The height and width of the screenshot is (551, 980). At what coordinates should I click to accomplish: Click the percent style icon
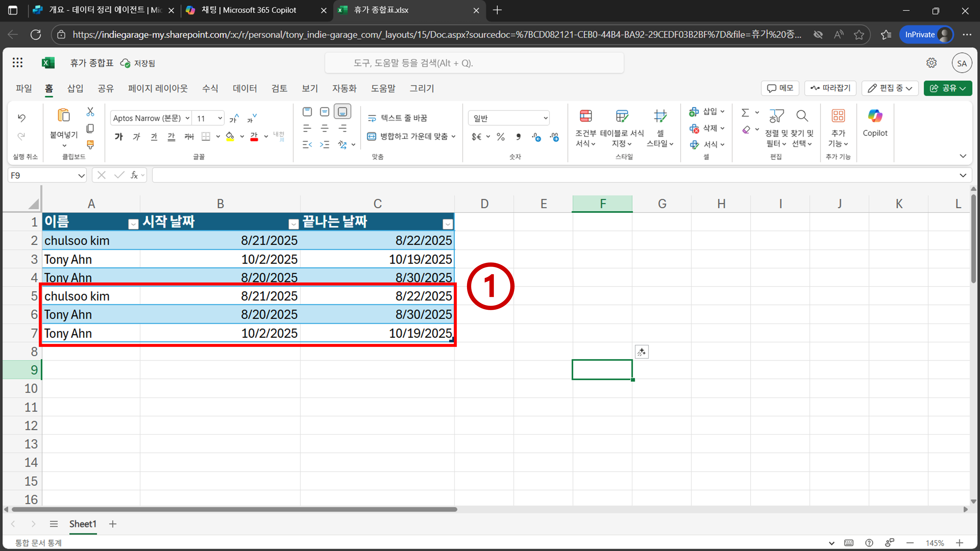click(x=501, y=137)
